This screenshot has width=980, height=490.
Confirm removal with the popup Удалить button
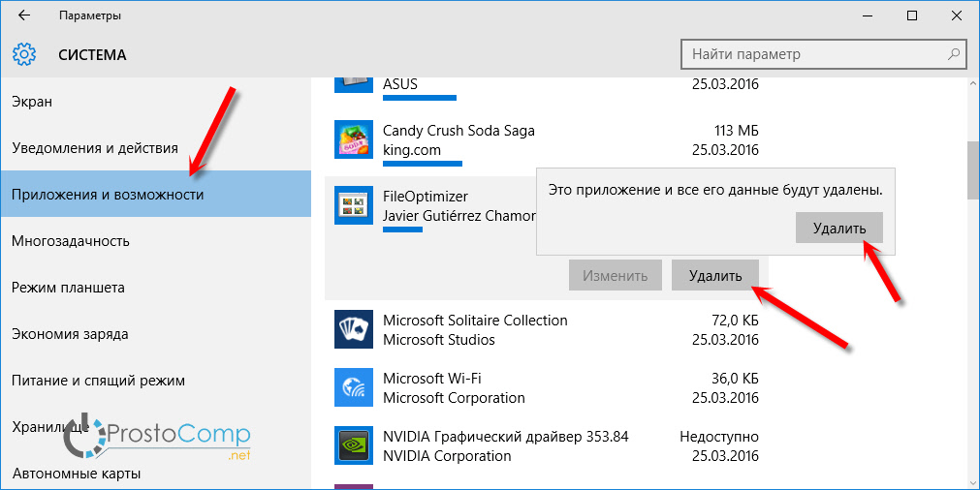coord(838,229)
